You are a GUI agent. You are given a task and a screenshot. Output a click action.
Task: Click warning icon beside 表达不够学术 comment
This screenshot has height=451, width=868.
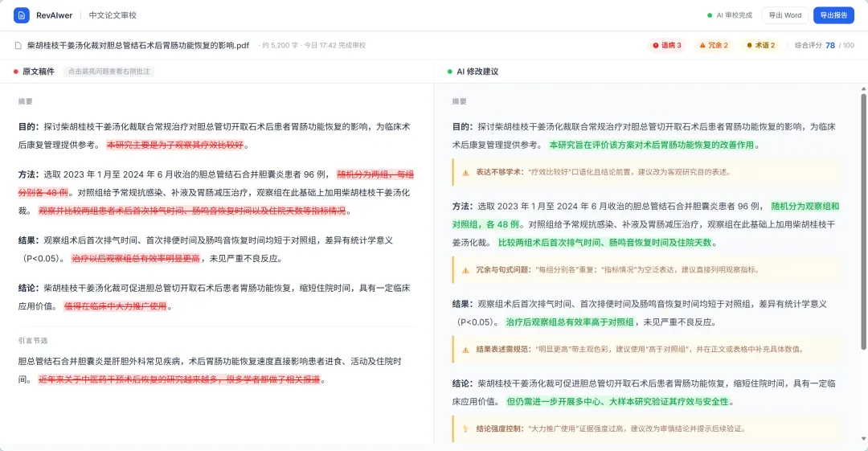tap(465, 172)
